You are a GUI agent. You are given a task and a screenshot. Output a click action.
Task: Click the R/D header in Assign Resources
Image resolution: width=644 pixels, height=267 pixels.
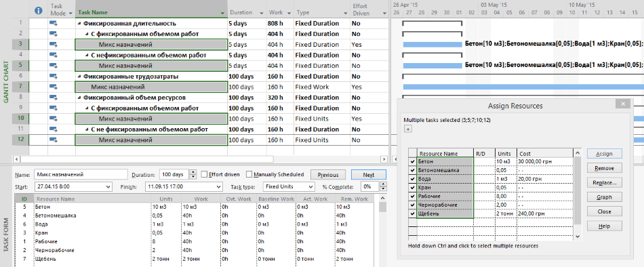tap(484, 154)
